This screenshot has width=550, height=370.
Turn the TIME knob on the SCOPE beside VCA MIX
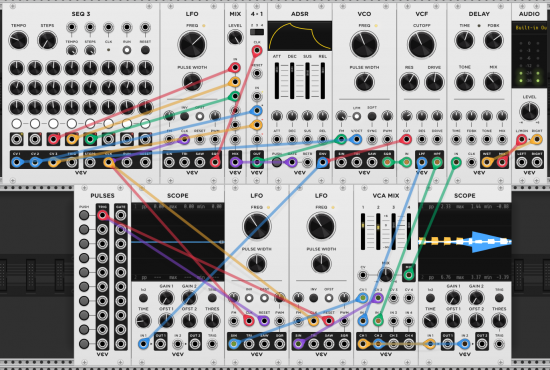click(430, 321)
